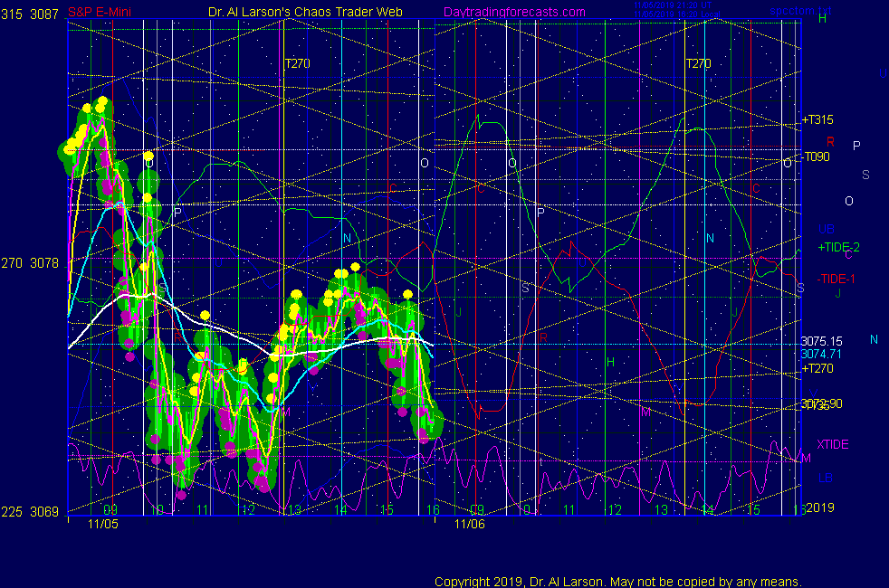Click the green "J" letter in the right margin

pos(837,293)
